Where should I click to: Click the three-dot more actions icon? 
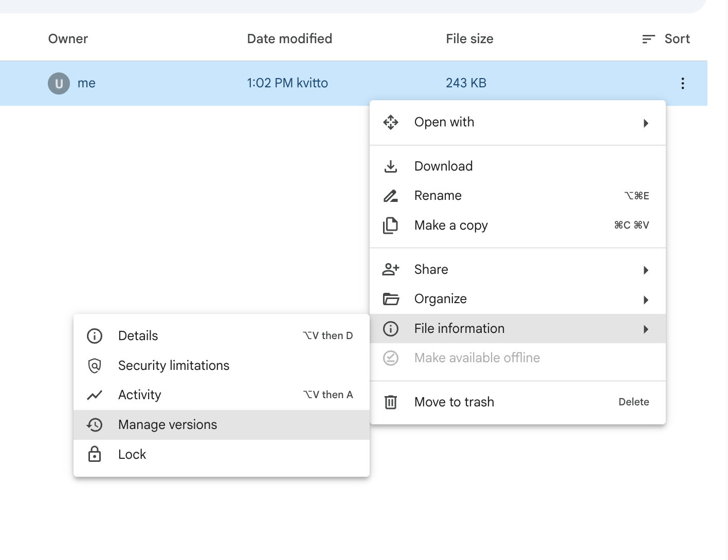(x=682, y=83)
